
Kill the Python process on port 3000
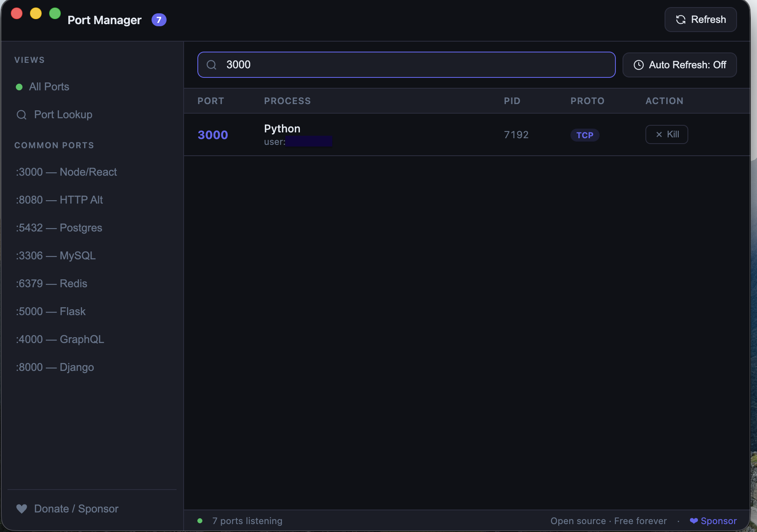666,134
